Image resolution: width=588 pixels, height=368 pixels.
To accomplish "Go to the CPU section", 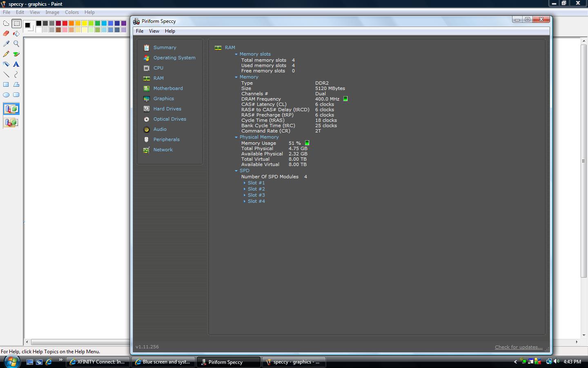I will coord(158,68).
